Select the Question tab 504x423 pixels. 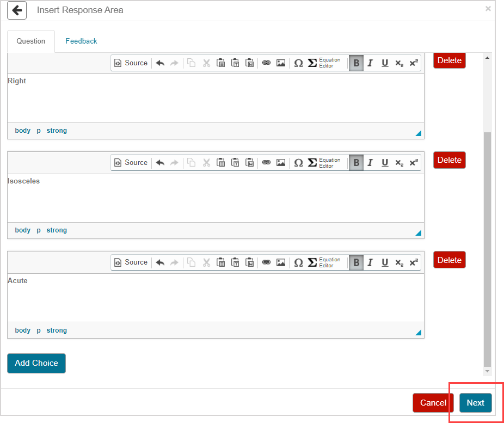coord(31,41)
